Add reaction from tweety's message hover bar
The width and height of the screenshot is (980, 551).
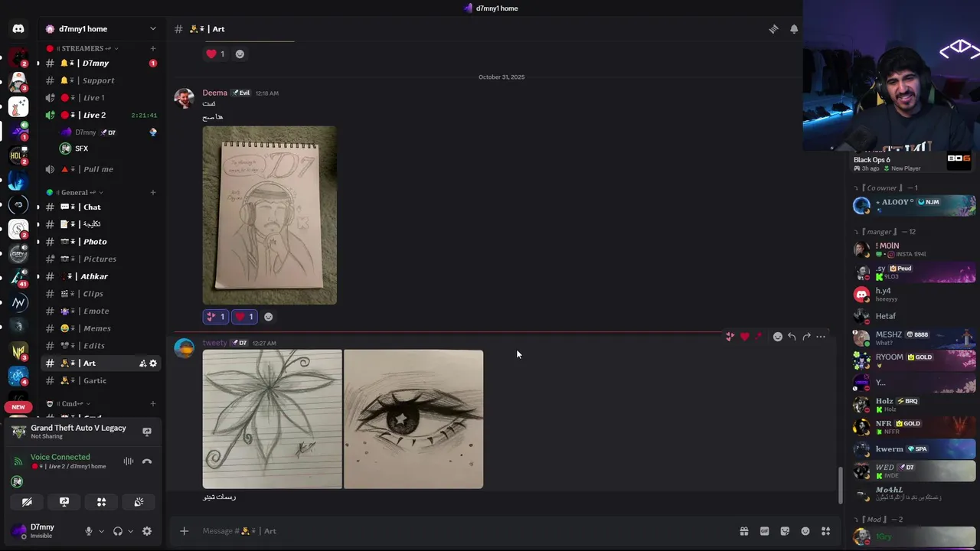pos(778,337)
